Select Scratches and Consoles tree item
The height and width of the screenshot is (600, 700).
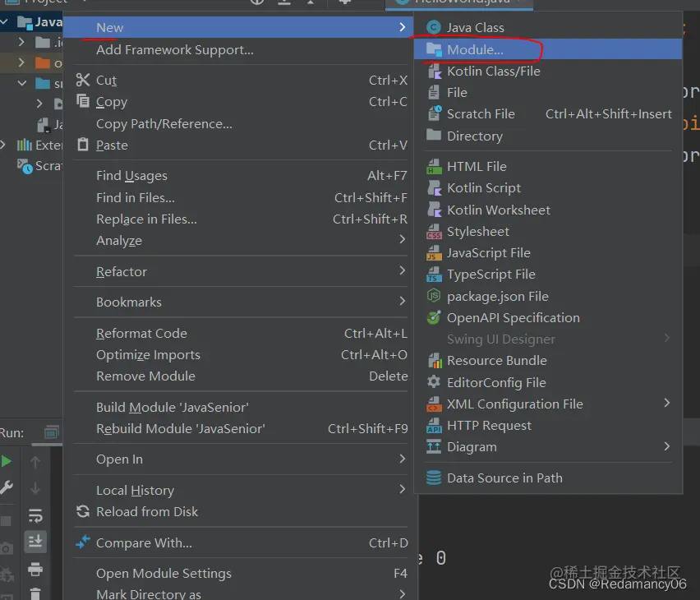[39, 166]
